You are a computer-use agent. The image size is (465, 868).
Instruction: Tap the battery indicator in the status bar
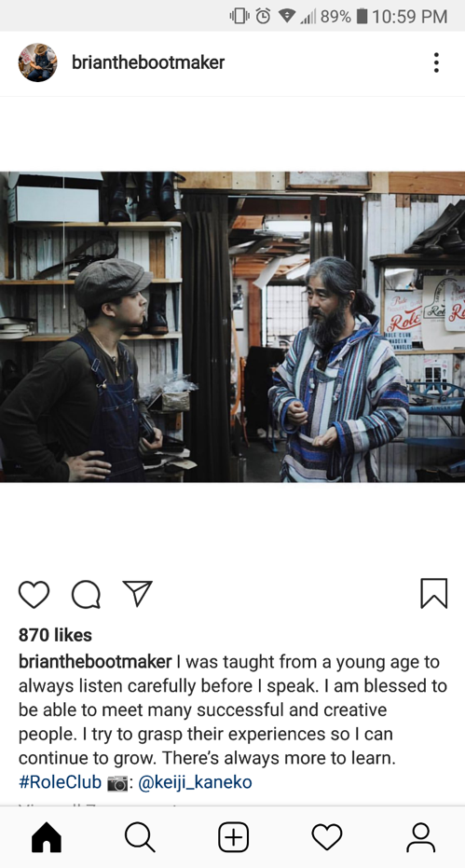(362, 16)
